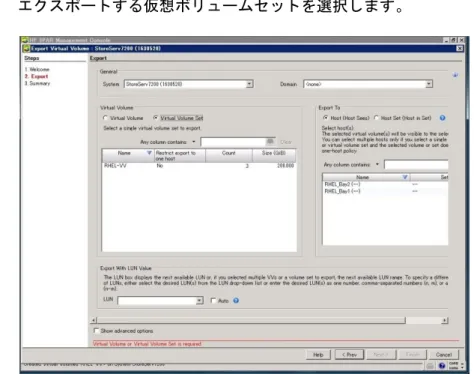This screenshot has width=474, height=374.
Task: Click the Name column filter arrow in the hosts table
Action: 405,177
